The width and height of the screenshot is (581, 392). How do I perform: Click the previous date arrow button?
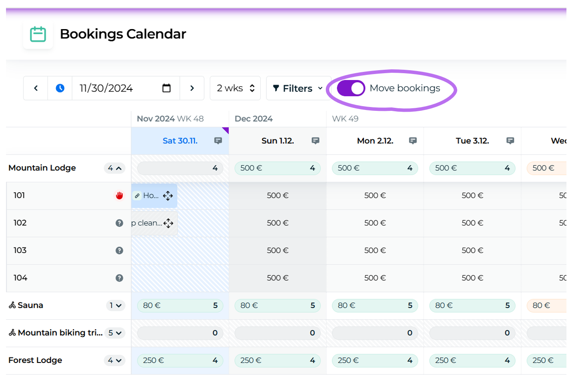point(36,88)
